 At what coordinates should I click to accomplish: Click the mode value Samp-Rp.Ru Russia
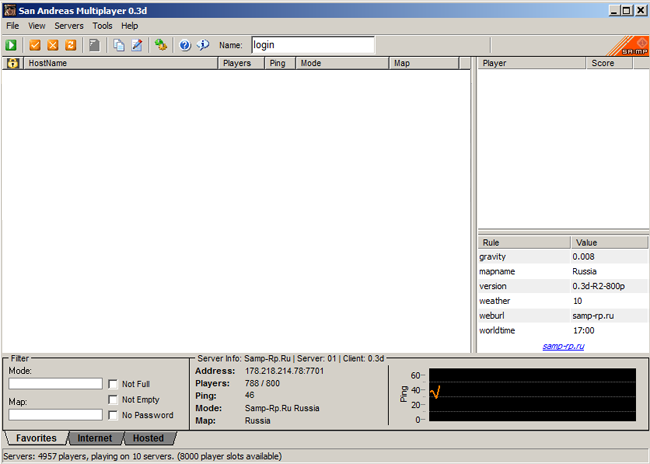pyautogui.click(x=282, y=408)
